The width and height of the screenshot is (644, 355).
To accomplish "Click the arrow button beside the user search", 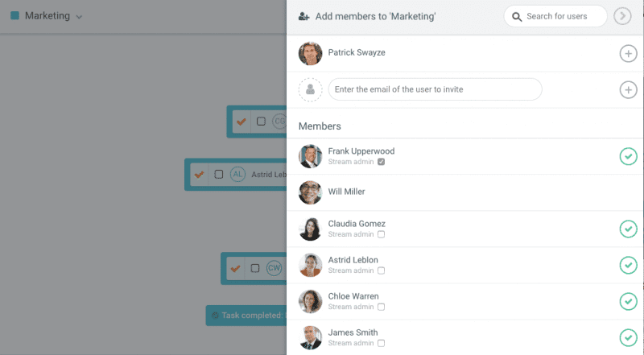I will click(x=622, y=16).
